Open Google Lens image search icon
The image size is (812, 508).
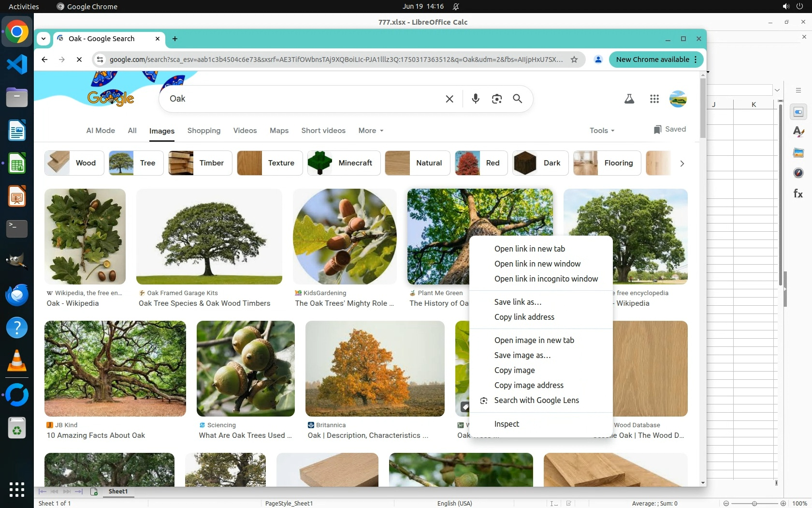pyautogui.click(x=496, y=99)
